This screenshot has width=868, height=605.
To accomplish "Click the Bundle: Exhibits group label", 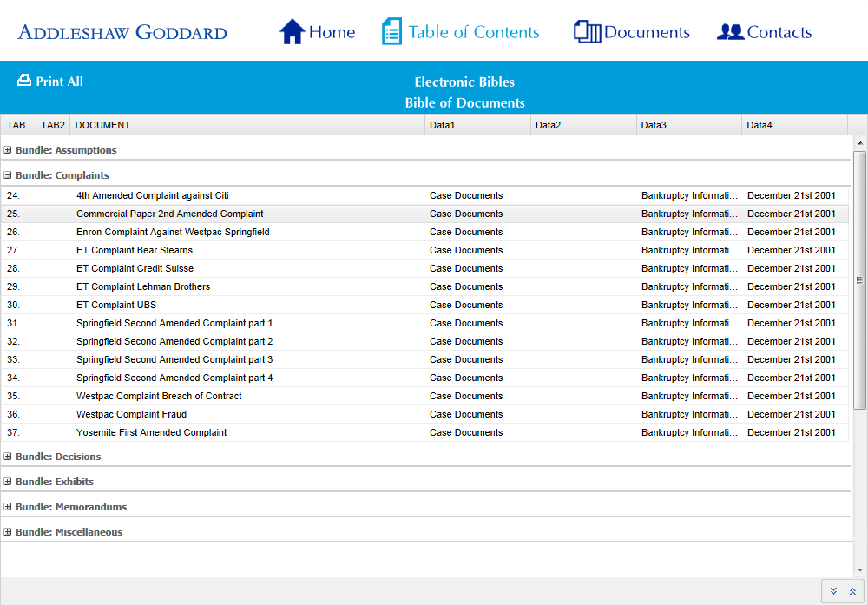I will tap(55, 482).
